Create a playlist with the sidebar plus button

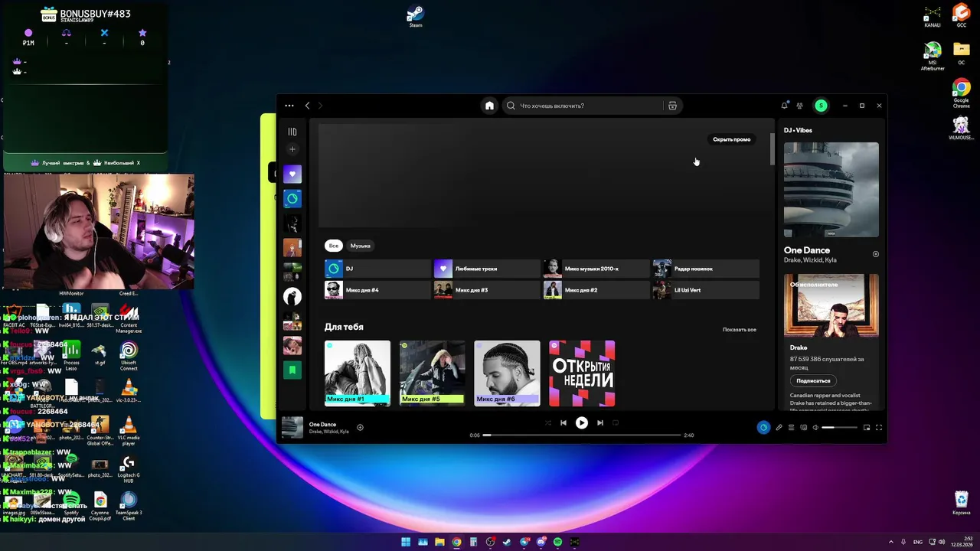pyautogui.click(x=292, y=149)
